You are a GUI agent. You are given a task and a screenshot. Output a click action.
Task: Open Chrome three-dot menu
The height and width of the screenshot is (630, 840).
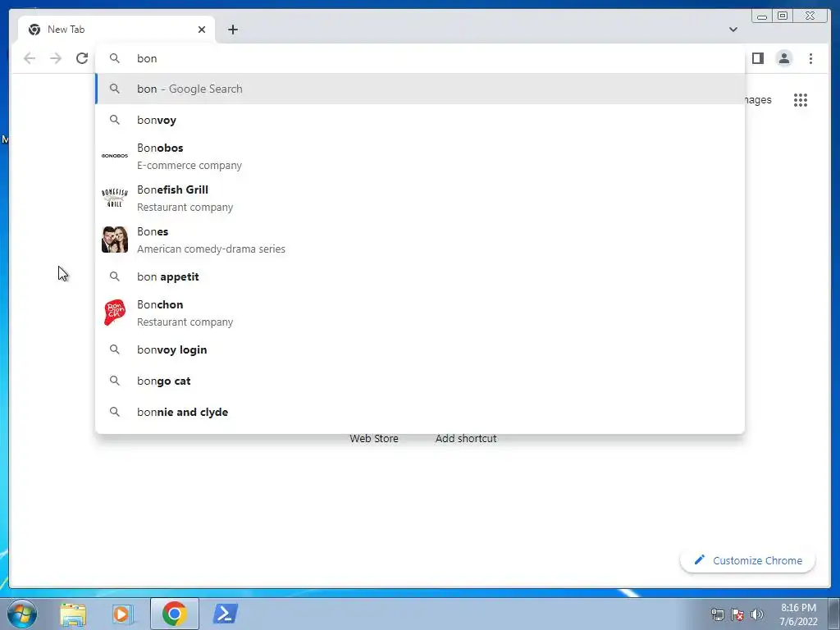pos(810,58)
